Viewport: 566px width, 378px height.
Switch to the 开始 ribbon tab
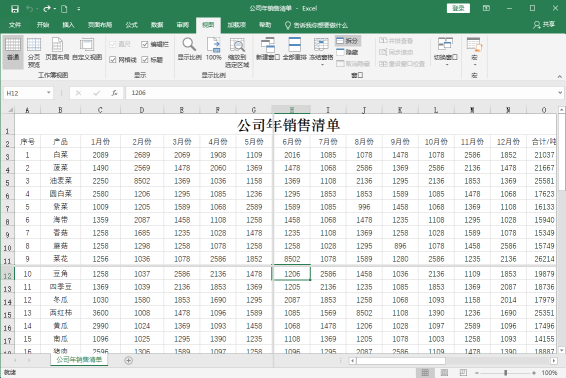click(43, 25)
